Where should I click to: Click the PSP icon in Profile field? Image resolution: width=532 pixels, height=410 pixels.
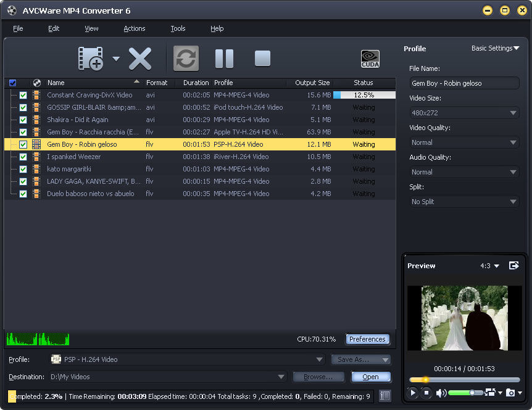[x=56, y=359]
